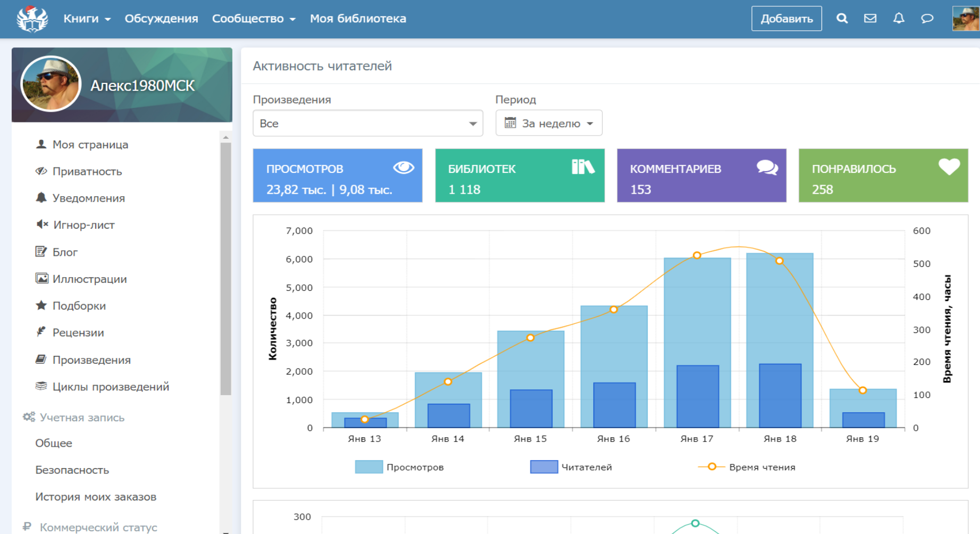The image size is (980, 534).
Task: Open the Рецензии link in sidebar
Action: click(78, 333)
